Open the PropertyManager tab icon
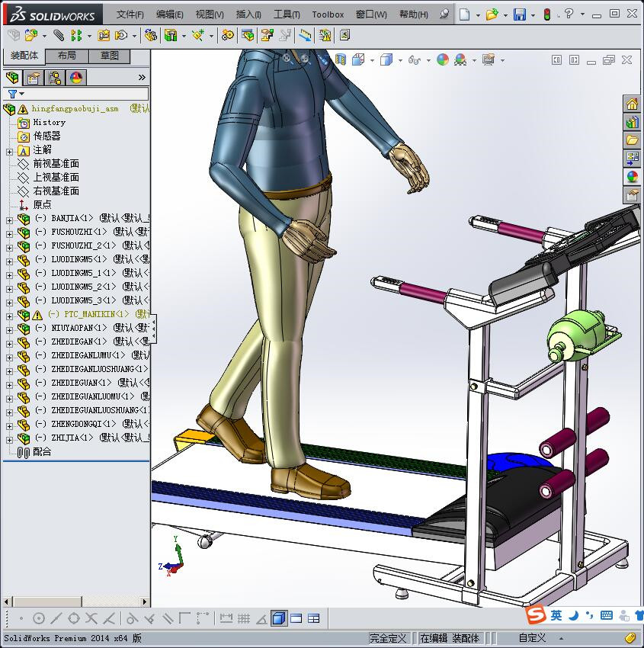 click(x=34, y=77)
